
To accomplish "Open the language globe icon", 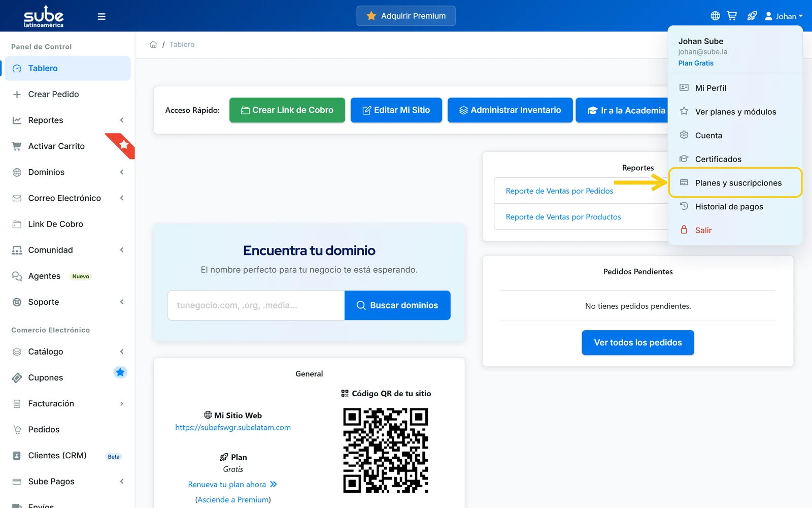I will tap(715, 16).
